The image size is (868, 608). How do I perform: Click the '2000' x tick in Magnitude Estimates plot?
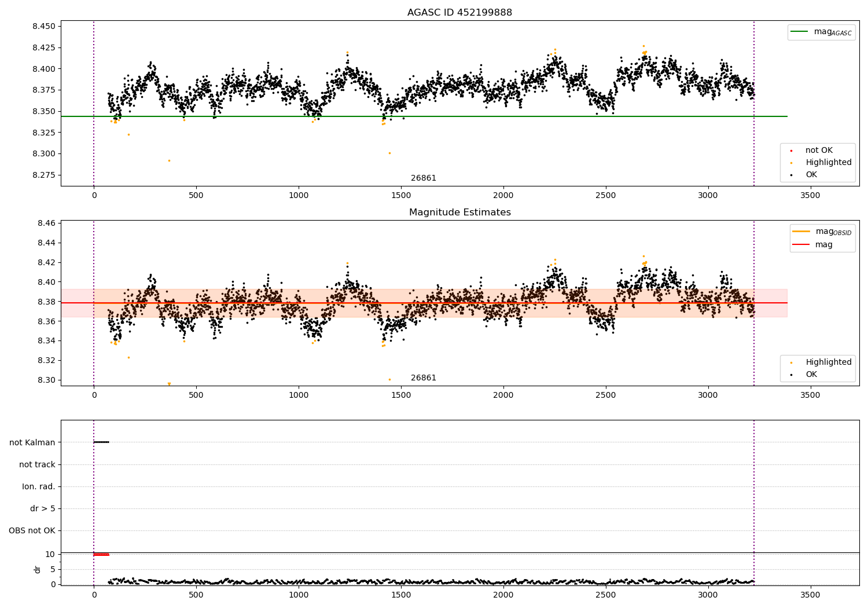click(x=503, y=395)
